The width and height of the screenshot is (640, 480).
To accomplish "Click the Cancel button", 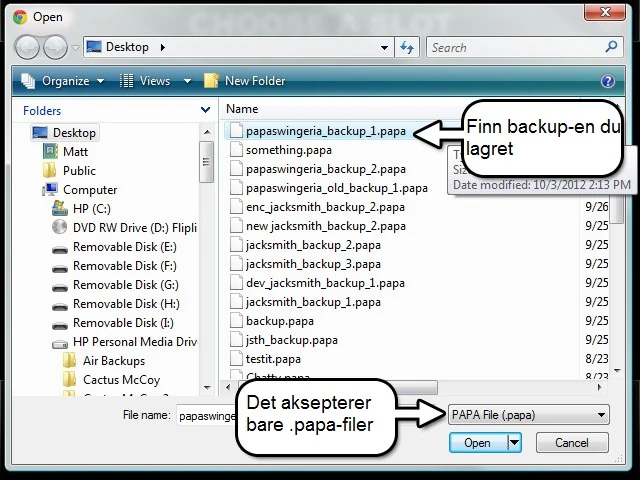I will click(x=572, y=443).
